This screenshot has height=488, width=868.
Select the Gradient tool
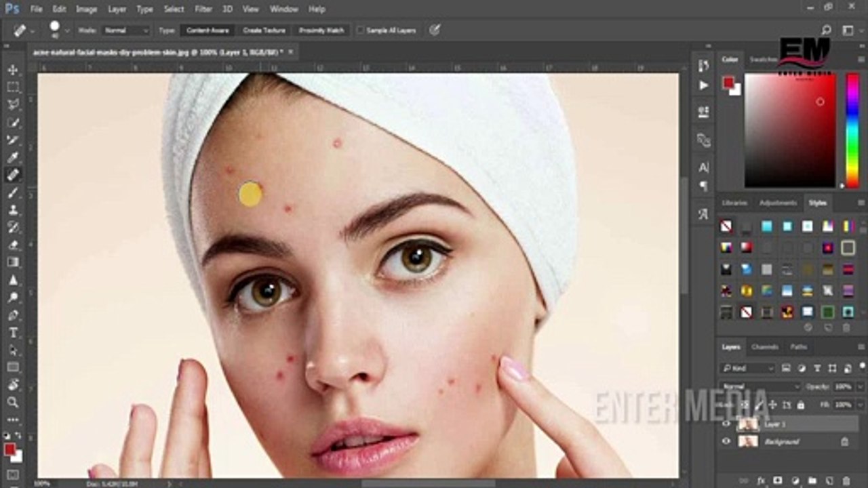tap(13, 262)
